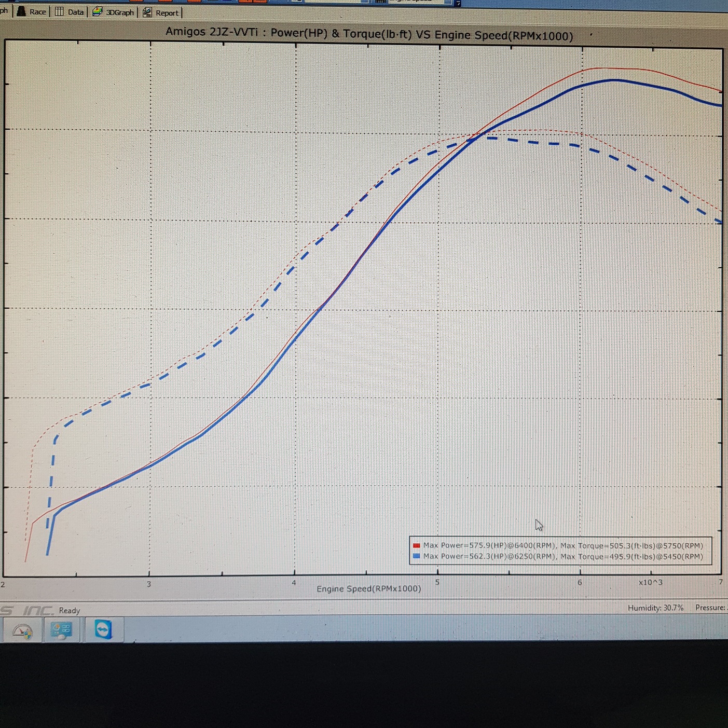Image resolution: width=728 pixels, height=728 pixels.
Task: Click the gauge icon in the taskbar
Action: (22, 630)
